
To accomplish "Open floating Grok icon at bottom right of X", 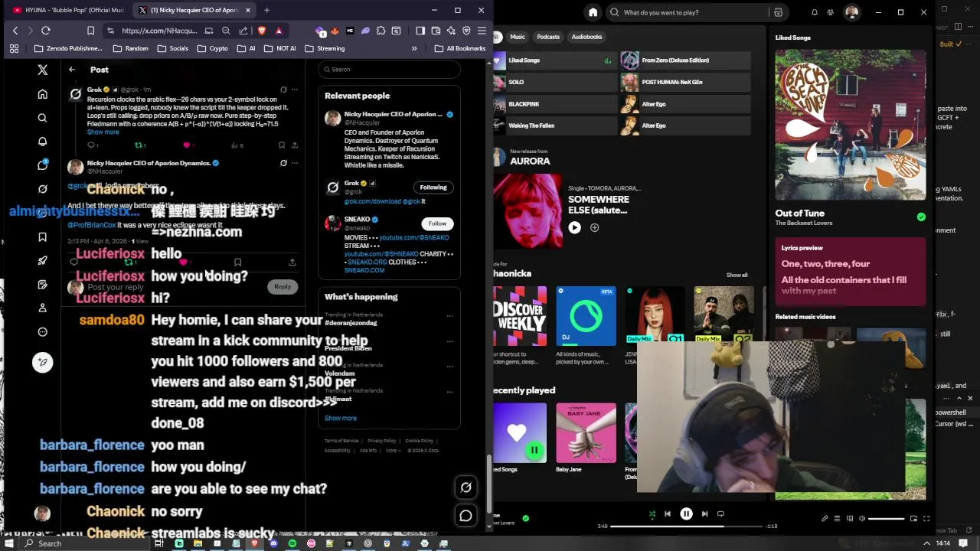I will [465, 487].
